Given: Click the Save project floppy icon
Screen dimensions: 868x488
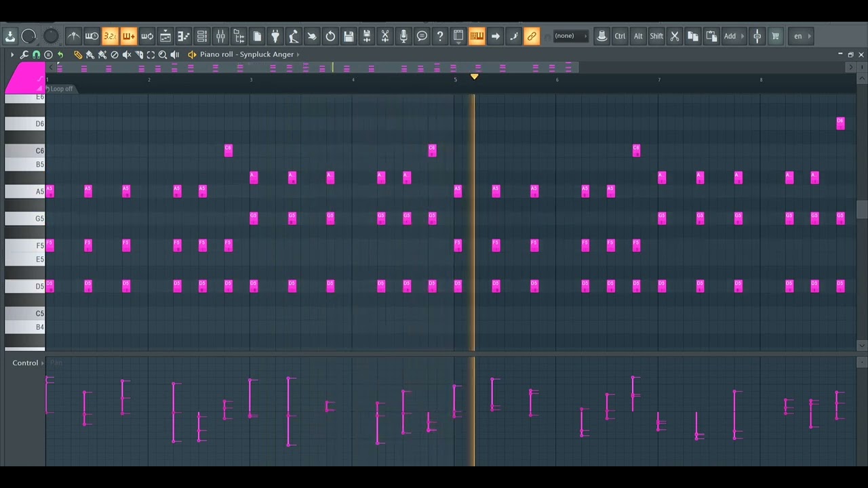Looking at the screenshot, I should point(349,36).
